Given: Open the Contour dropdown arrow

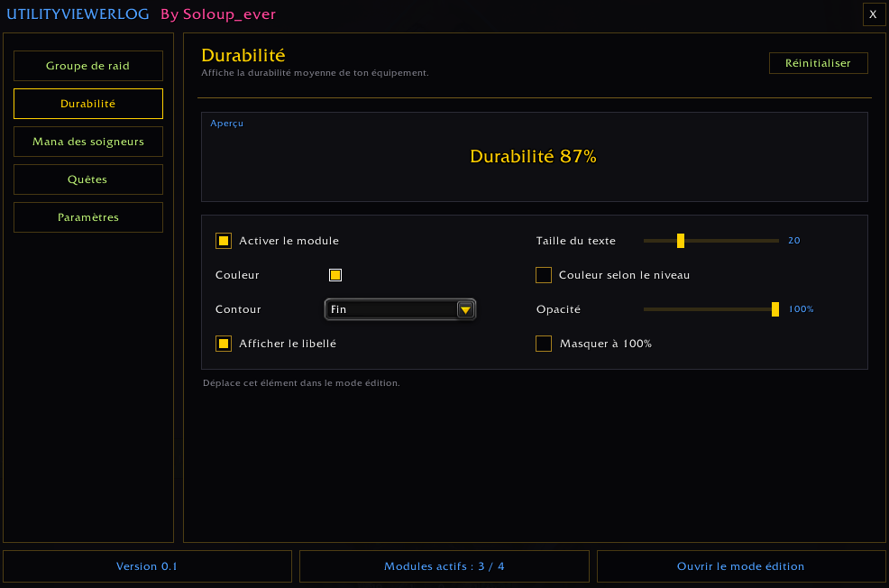Looking at the screenshot, I should (465, 309).
